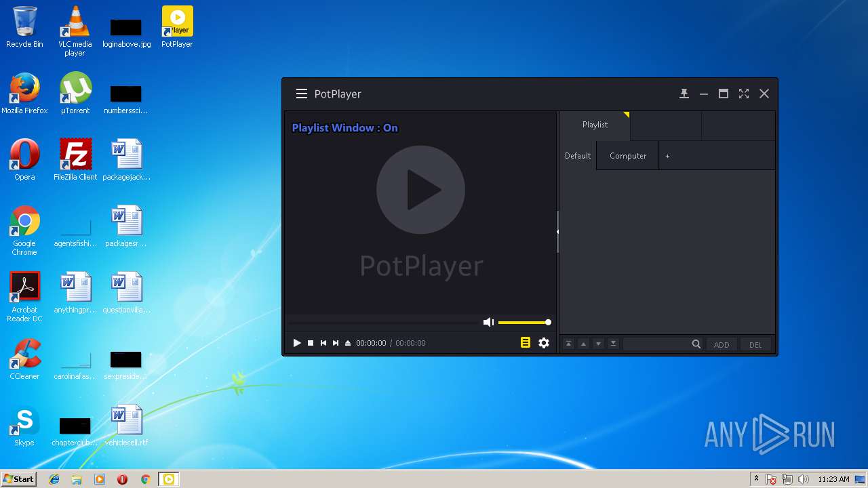
Task: Minimize the PotPlayer window
Action: click(704, 94)
